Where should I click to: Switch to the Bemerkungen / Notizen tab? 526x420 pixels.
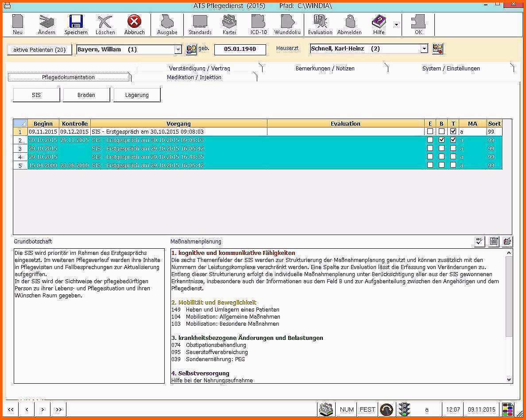click(325, 69)
